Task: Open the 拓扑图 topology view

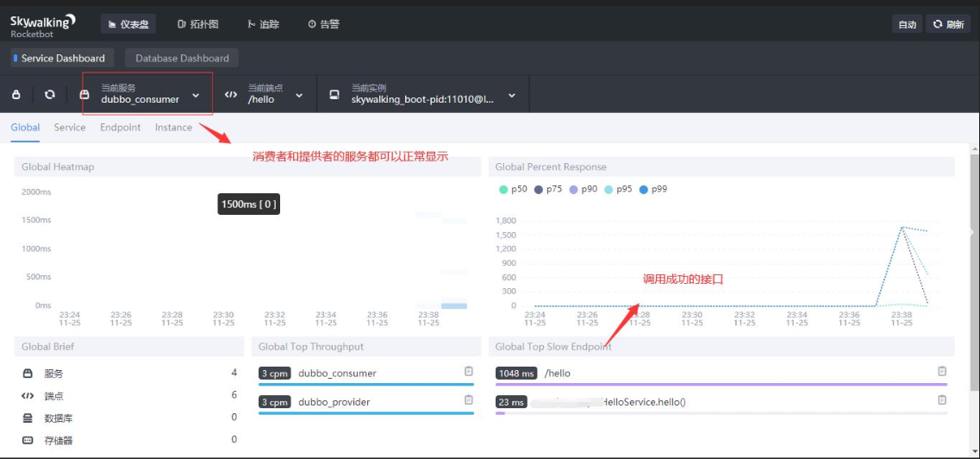Action: pos(198,24)
